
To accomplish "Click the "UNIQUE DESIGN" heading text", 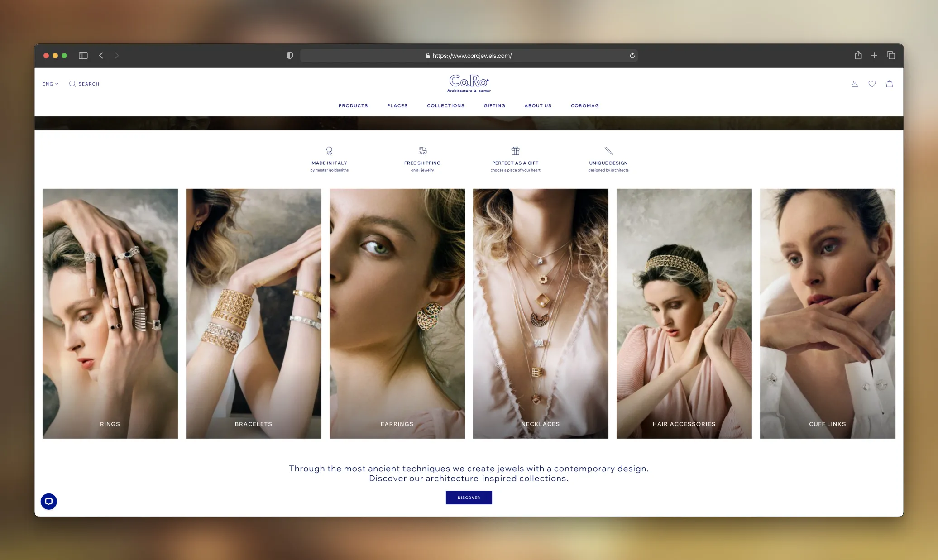I will click(x=608, y=163).
